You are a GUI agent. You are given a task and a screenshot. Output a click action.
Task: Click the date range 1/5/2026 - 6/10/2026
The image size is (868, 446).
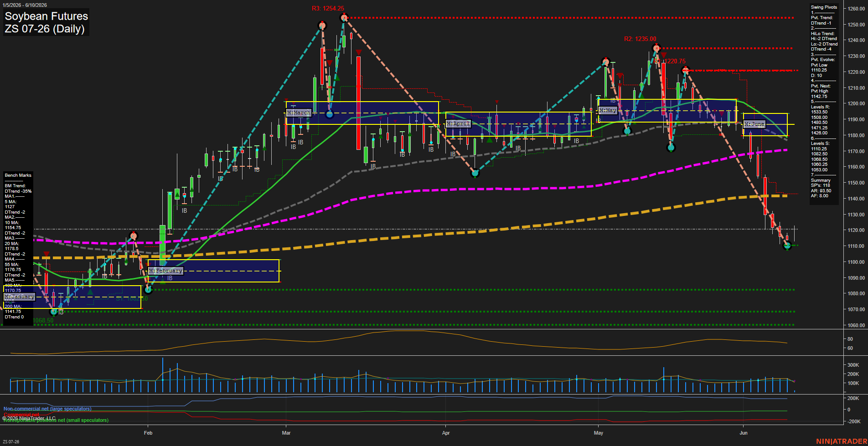click(x=25, y=5)
